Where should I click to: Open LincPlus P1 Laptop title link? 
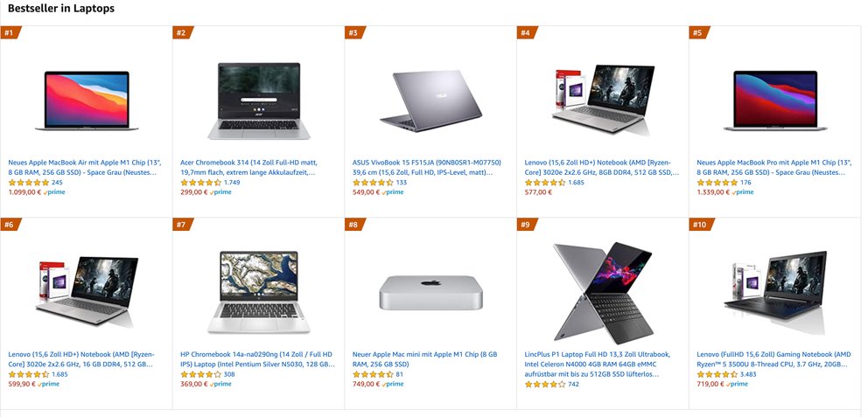[x=598, y=364]
